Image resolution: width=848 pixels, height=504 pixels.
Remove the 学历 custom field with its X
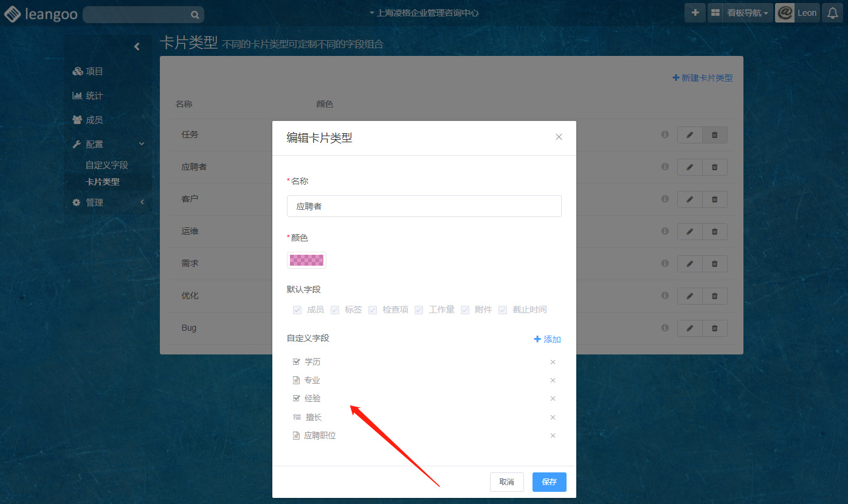553,362
